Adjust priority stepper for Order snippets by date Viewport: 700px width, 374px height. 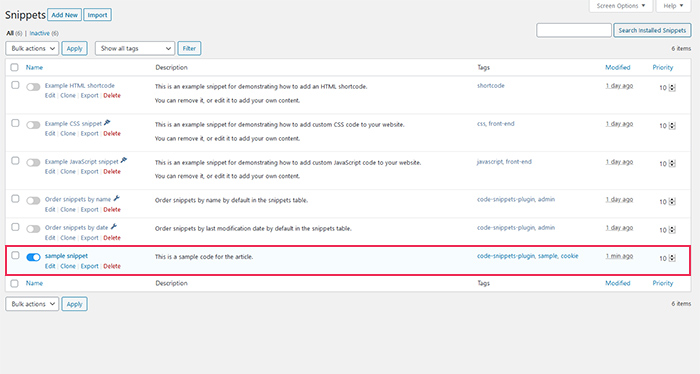click(x=672, y=230)
